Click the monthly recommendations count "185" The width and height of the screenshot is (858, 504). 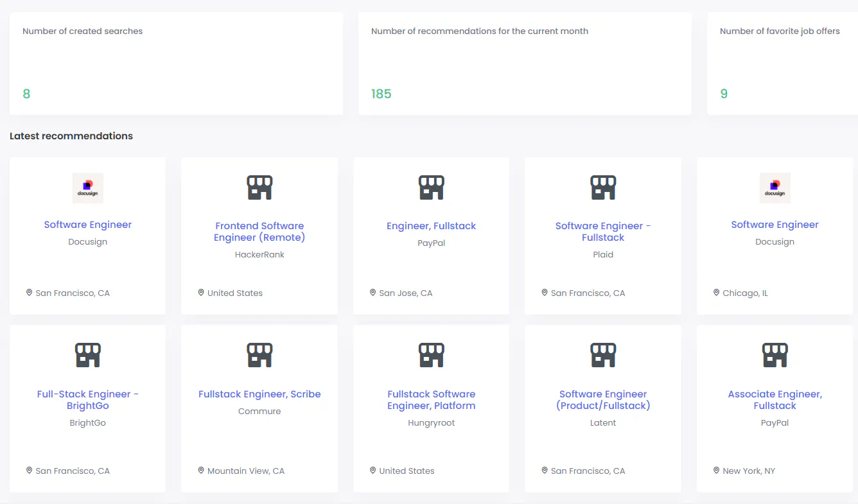tap(381, 94)
